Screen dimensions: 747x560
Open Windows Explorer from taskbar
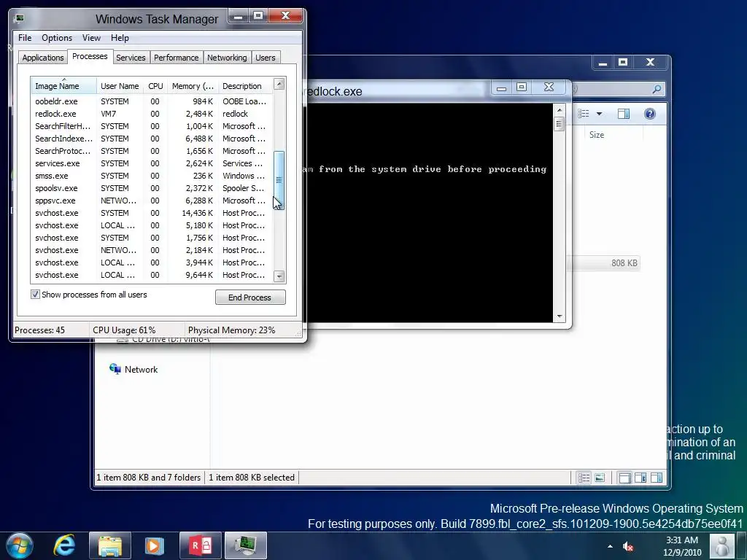(x=110, y=545)
